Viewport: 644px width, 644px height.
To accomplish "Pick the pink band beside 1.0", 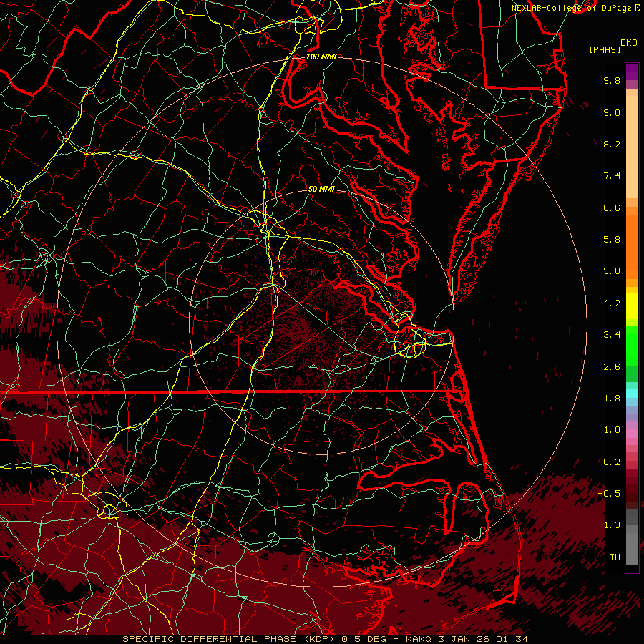I will (632, 434).
